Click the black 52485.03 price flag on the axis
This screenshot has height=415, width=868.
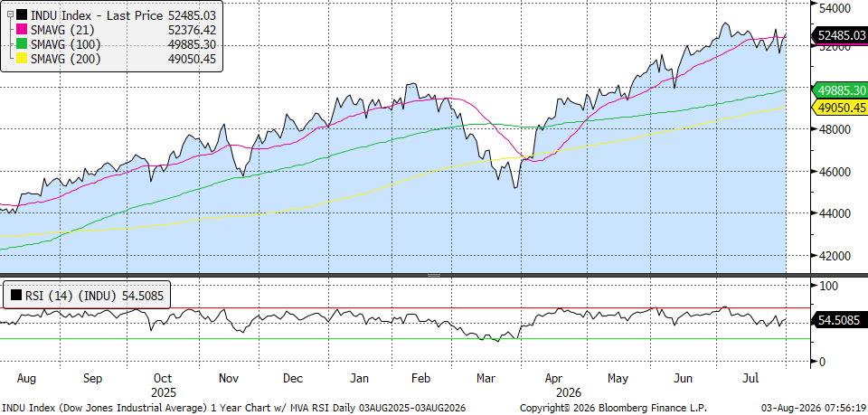[839, 36]
